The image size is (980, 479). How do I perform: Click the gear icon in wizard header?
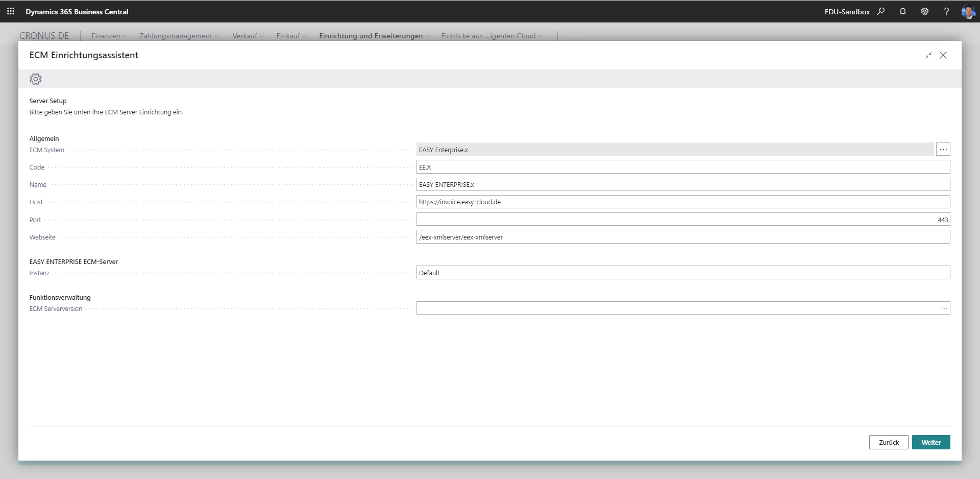point(36,79)
